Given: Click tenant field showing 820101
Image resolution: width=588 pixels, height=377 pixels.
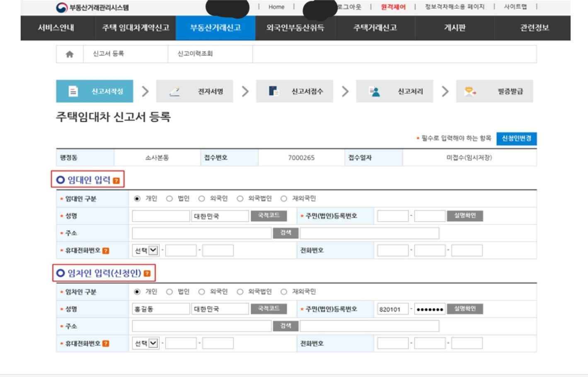Looking at the screenshot, I should (393, 309).
